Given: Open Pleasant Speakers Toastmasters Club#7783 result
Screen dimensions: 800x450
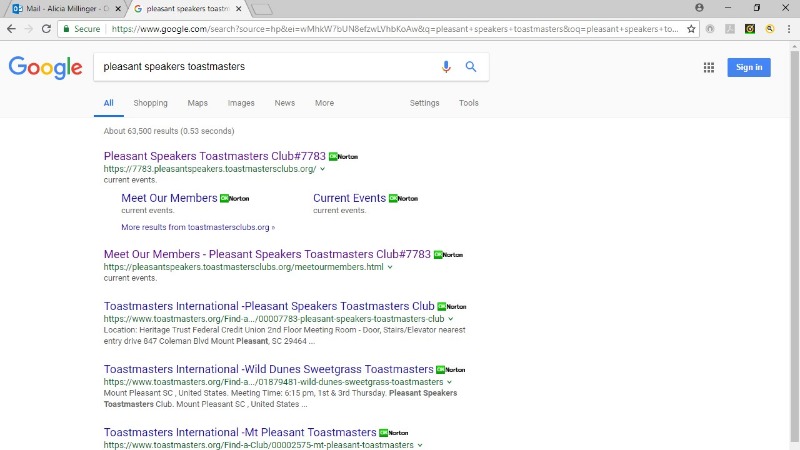Looking at the screenshot, I should click(214, 156).
